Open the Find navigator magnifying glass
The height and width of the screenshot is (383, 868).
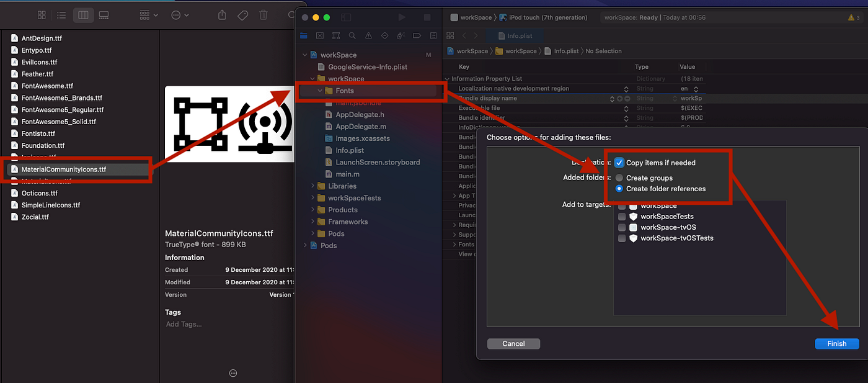(353, 35)
